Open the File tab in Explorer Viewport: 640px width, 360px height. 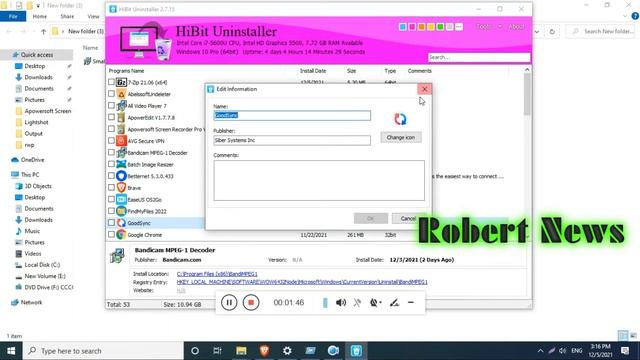[13, 16]
